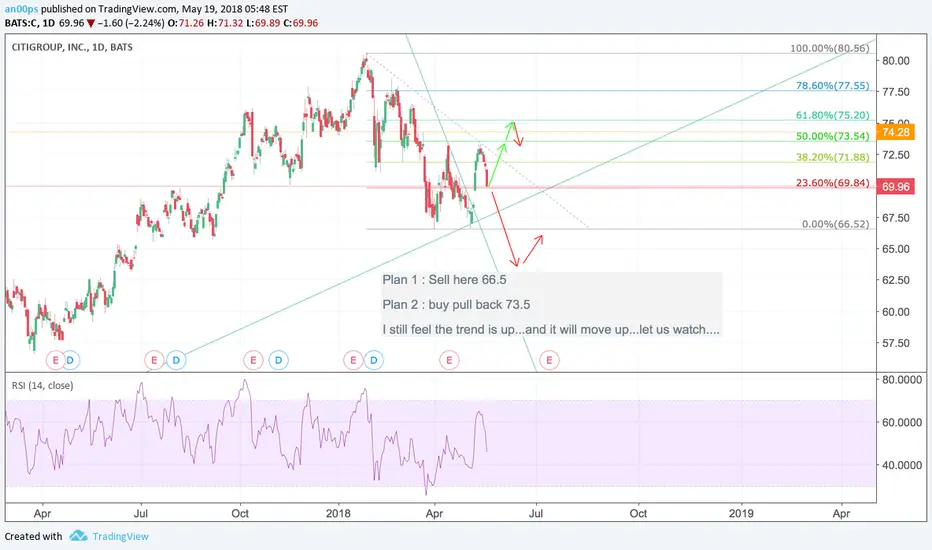This screenshot has height=550, width=932.
Task: Click the 'Plan 1 : Sell here 66.5' note
Action: (445, 279)
